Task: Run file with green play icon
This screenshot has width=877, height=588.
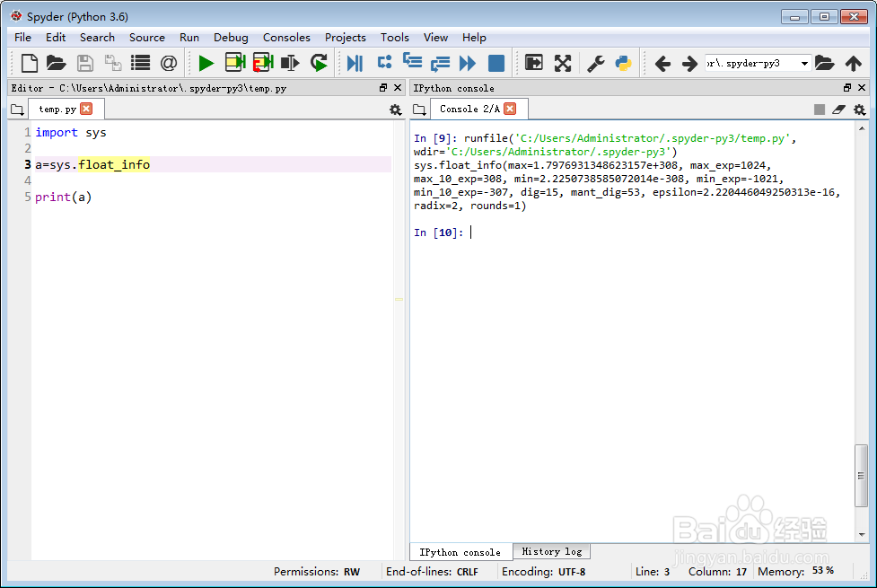Action: tap(206, 63)
